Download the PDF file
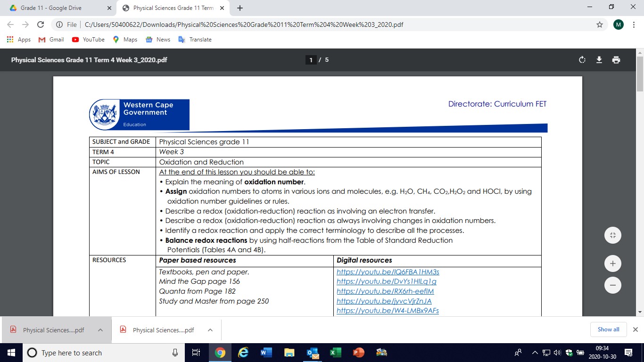 pyautogui.click(x=599, y=60)
